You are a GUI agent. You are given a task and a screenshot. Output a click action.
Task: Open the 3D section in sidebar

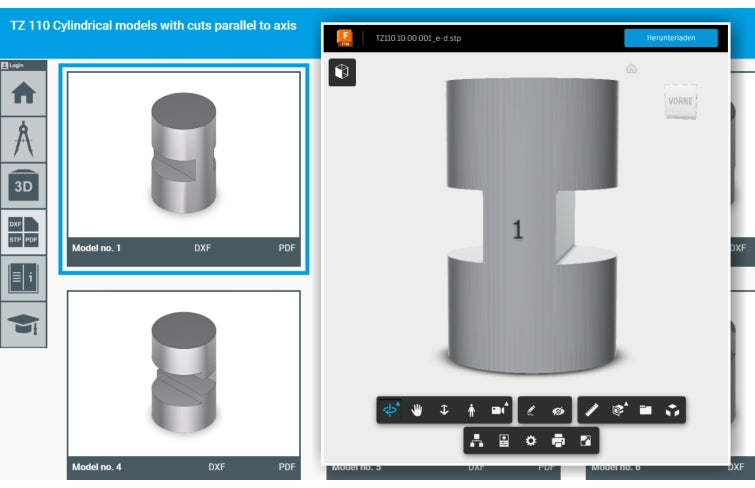point(23,185)
